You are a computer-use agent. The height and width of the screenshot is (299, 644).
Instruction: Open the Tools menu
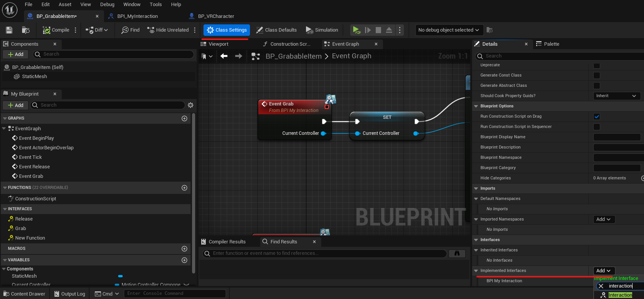coord(155,5)
